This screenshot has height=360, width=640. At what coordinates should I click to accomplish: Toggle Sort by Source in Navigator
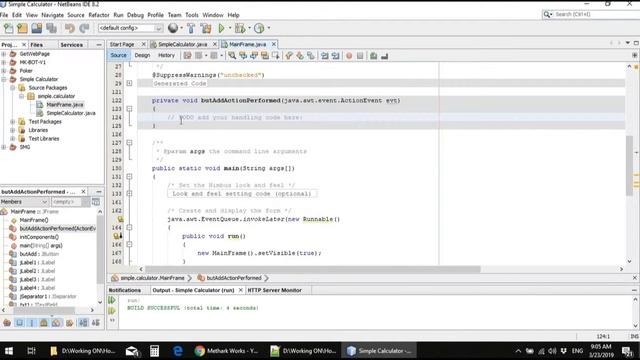(96, 323)
